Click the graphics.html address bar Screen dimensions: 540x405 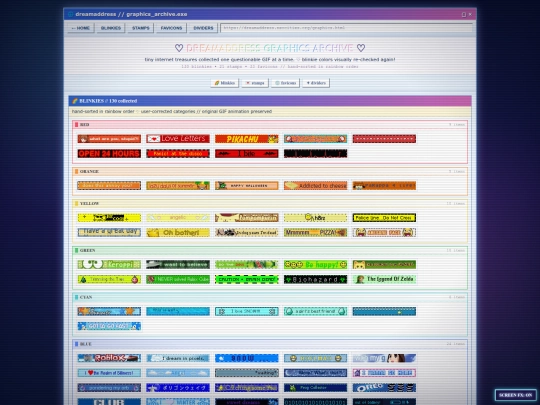click(x=346, y=28)
